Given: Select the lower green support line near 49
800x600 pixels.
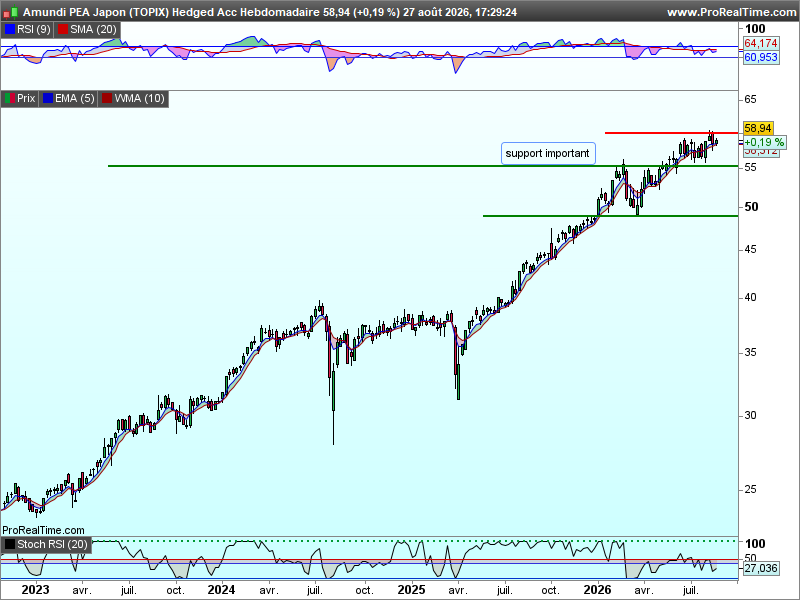Looking at the screenshot, I should [610, 216].
